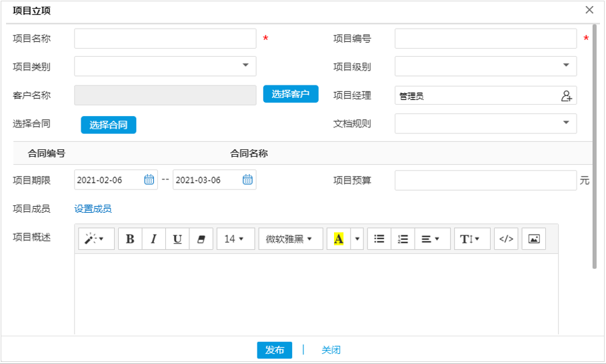Click the 项目名称 input field
606x364 pixels.
165,39
